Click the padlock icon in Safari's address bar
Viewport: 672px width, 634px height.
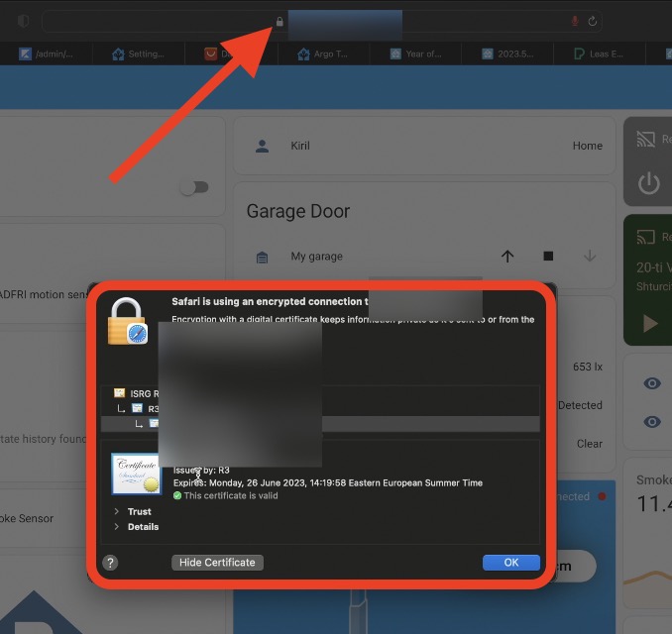click(x=280, y=22)
